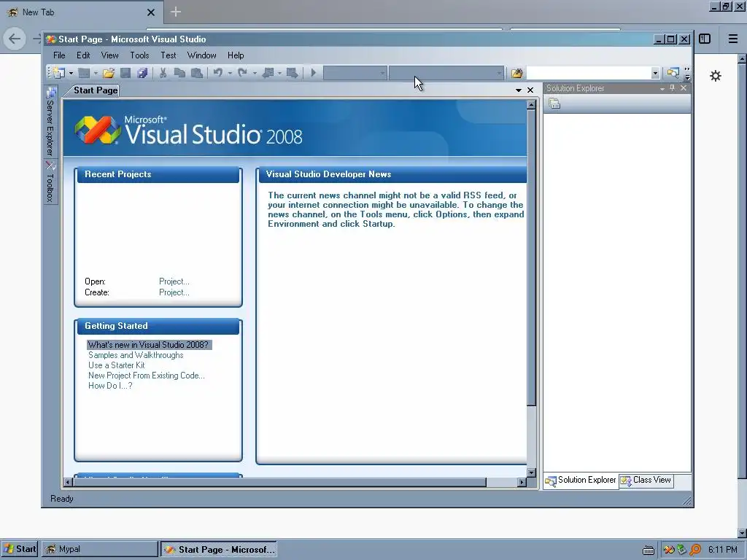
Task: Click the Open Project link in Recent Projects
Action: click(174, 281)
